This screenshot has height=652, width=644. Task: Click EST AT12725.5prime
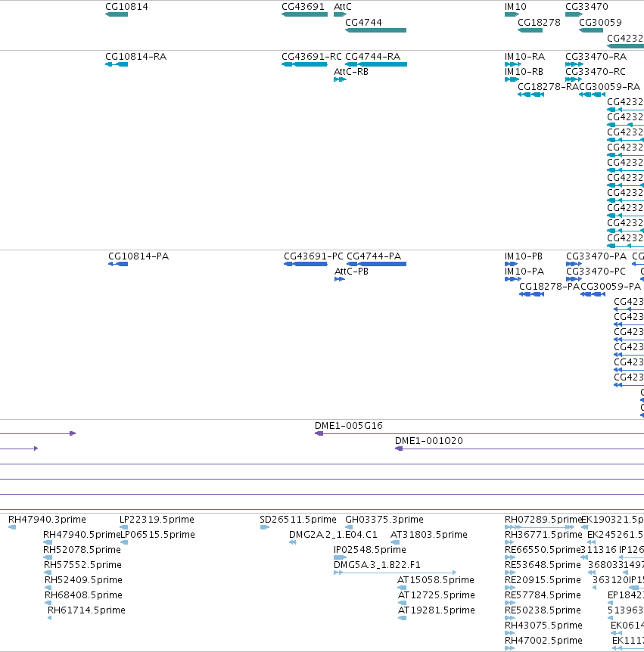coord(403,603)
